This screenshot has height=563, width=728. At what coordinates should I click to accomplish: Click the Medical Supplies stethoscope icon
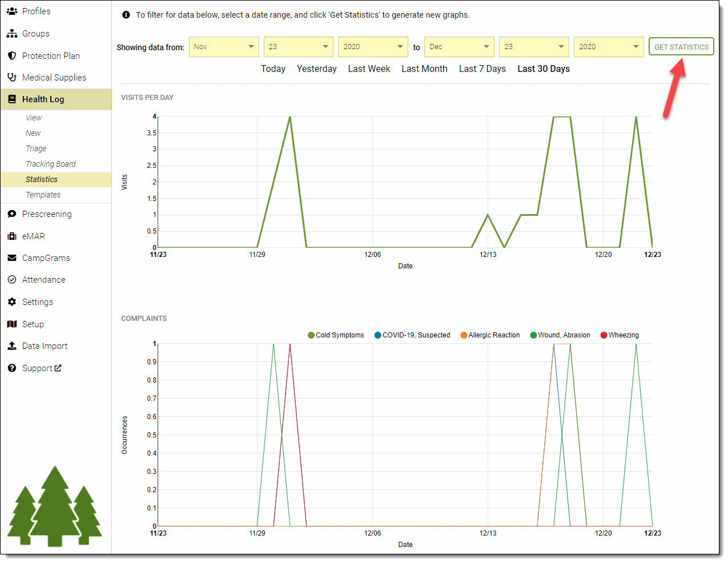pyautogui.click(x=11, y=78)
